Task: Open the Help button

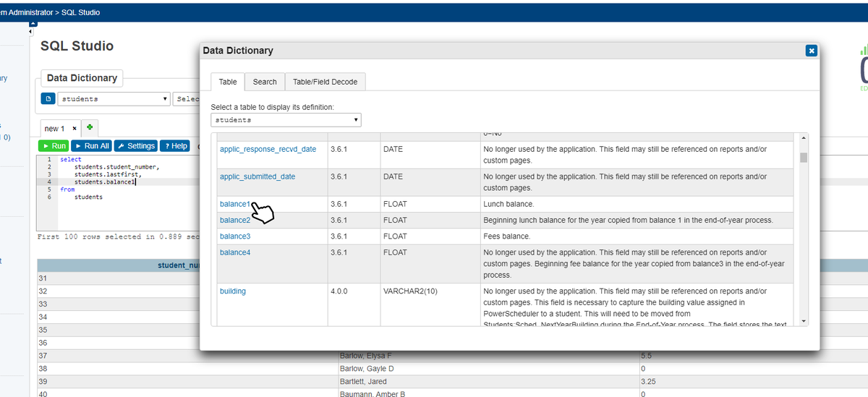Action: (x=174, y=145)
